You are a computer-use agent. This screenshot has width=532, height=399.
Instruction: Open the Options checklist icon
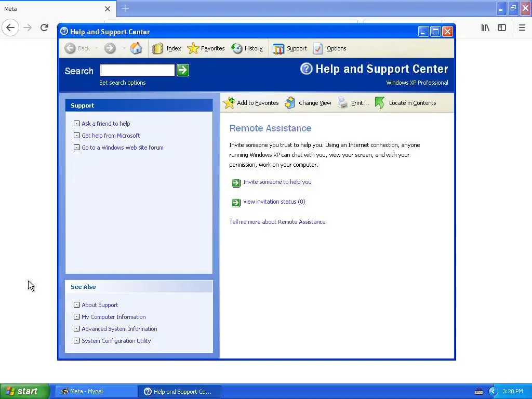pos(318,48)
